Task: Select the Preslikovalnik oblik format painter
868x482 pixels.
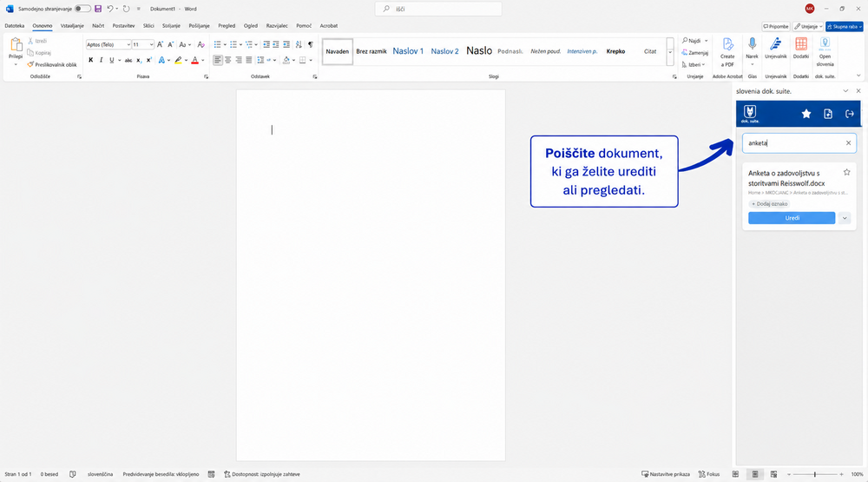Action: point(52,65)
